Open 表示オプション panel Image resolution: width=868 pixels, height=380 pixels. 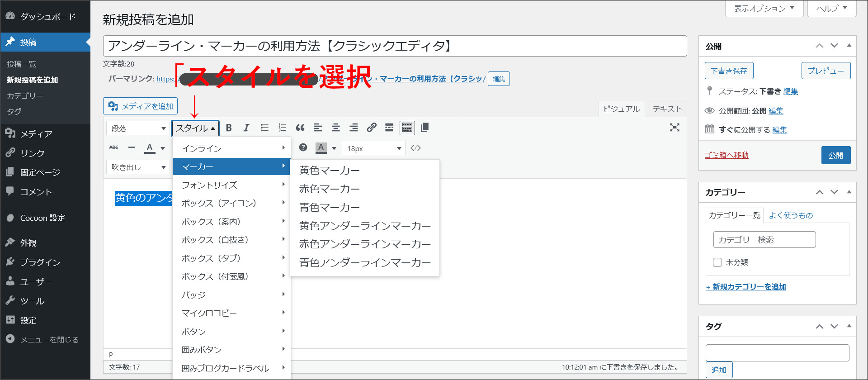(x=764, y=8)
